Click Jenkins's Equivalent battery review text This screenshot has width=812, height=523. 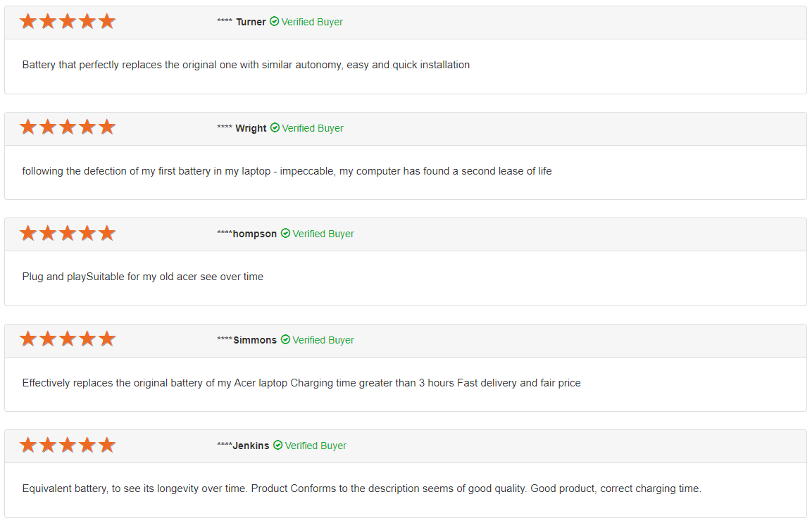coord(361,489)
